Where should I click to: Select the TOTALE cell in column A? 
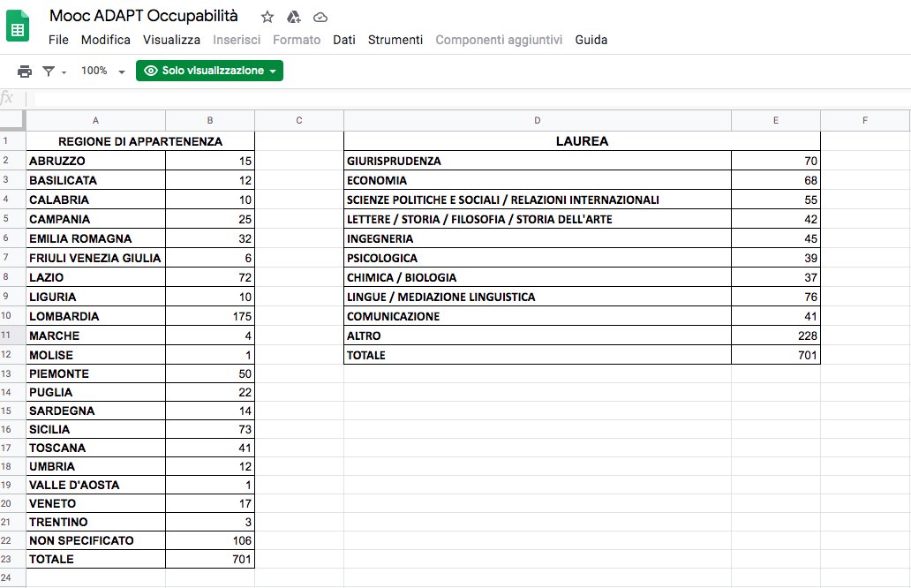(x=96, y=559)
